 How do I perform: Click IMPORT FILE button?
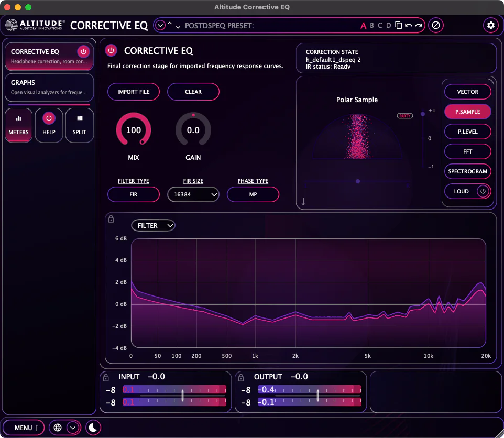point(134,92)
